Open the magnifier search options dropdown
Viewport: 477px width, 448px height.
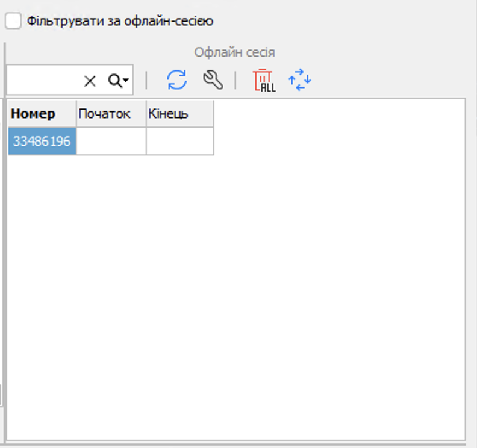pyautogui.click(x=119, y=81)
